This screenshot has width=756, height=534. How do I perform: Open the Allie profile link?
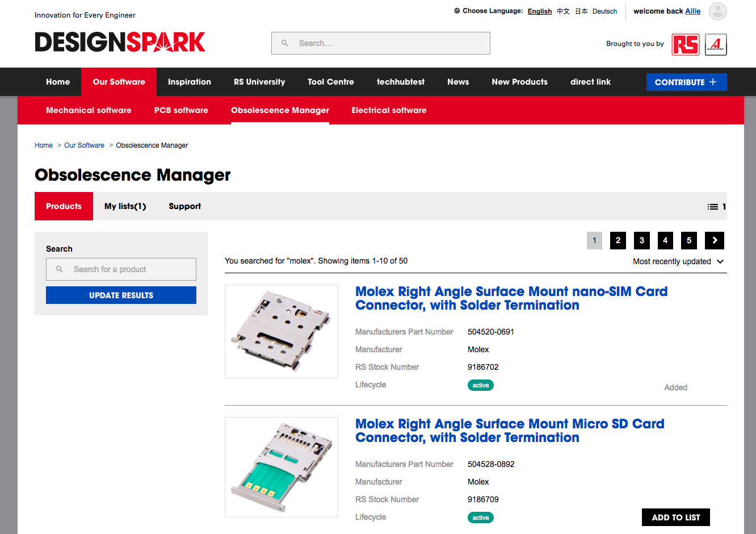(x=693, y=11)
